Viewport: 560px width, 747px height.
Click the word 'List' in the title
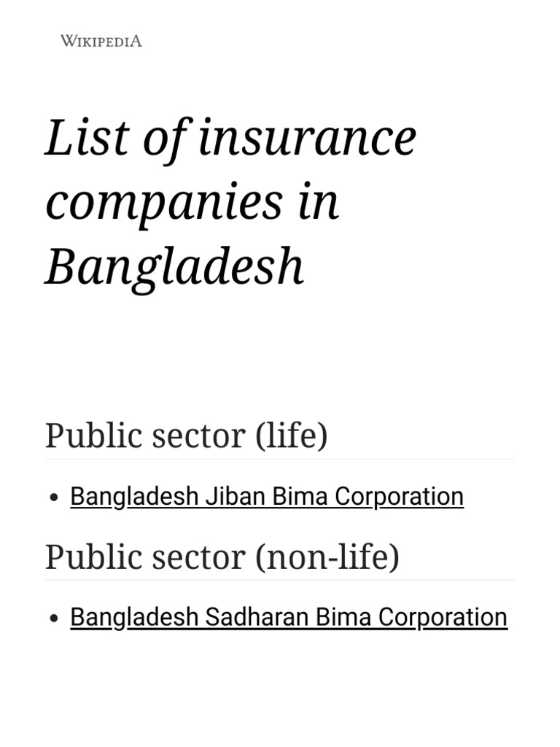[x=85, y=139]
